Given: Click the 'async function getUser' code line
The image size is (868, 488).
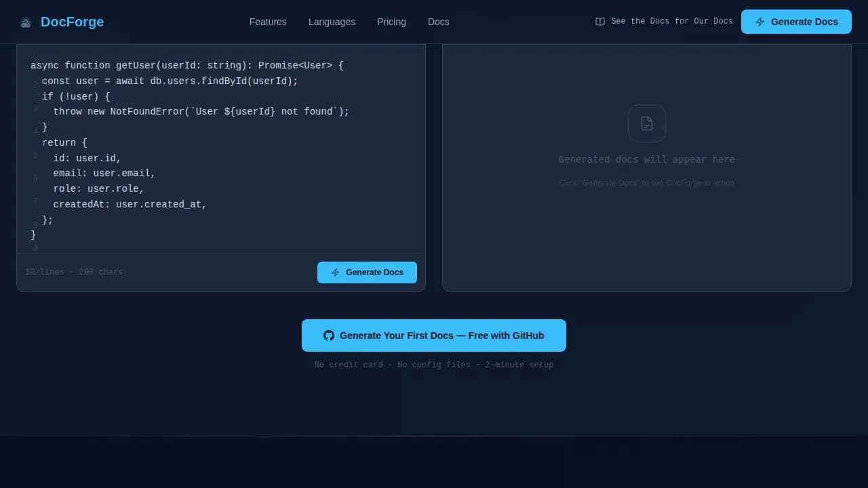Looking at the screenshot, I should 187,65.
